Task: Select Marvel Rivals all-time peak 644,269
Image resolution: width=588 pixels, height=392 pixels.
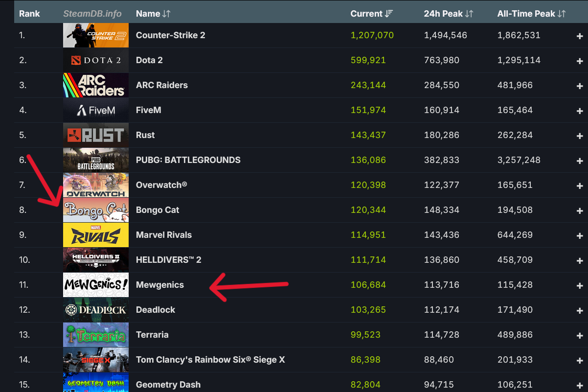Action: (515, 235)
